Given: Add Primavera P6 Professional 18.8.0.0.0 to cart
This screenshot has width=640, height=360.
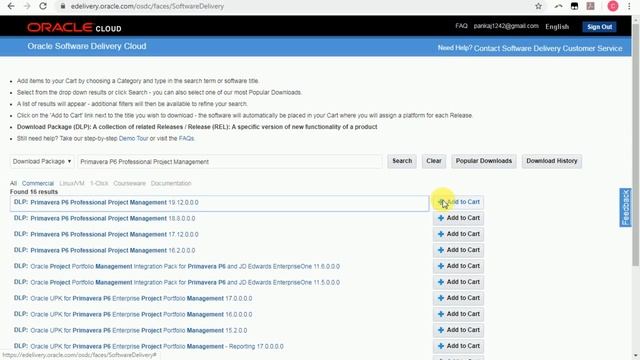Looking at the screenshot, I should tap(458, 218).
